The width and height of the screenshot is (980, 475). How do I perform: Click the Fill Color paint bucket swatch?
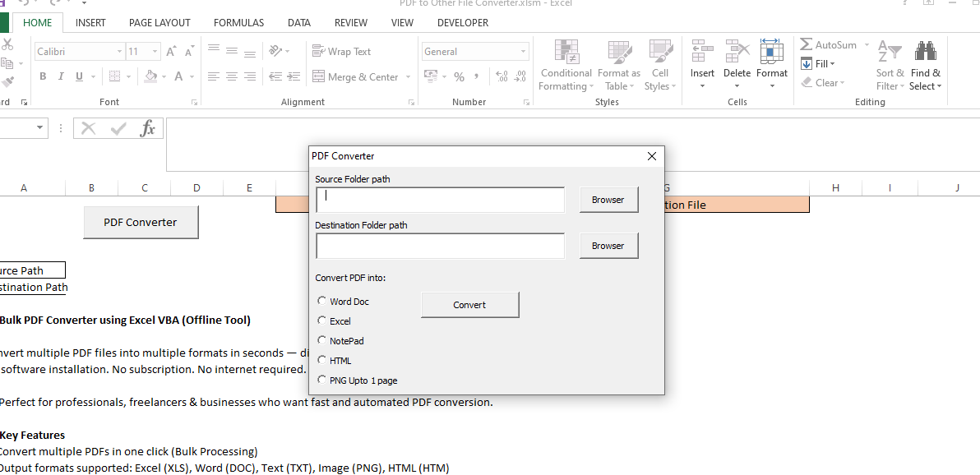[x=150, y=76]
